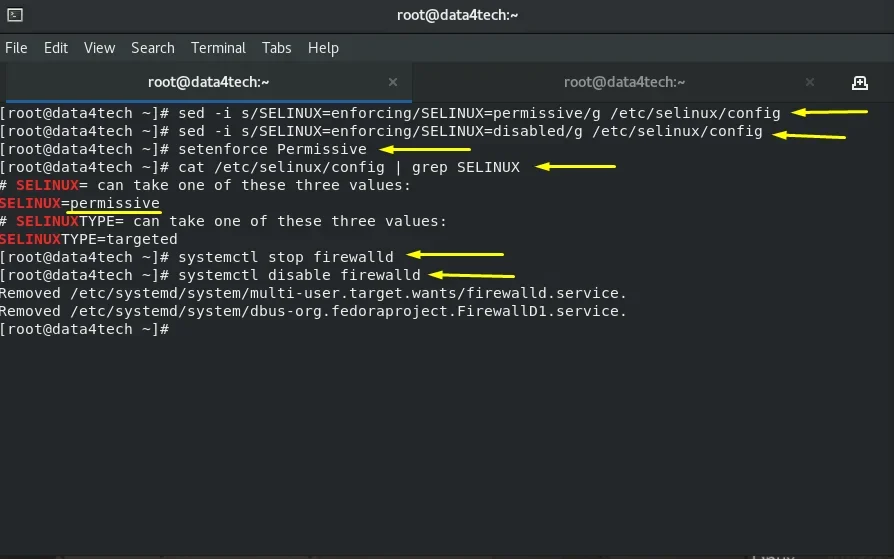Open the Terminal menu
The height and width of the screenshot is (559, 894).
point(218,48)
